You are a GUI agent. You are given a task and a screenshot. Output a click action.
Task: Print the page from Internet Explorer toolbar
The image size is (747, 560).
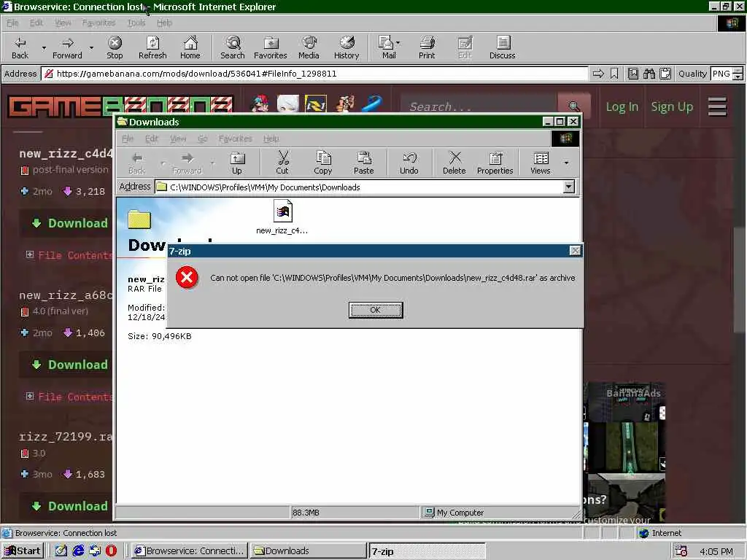pos(427,47)
